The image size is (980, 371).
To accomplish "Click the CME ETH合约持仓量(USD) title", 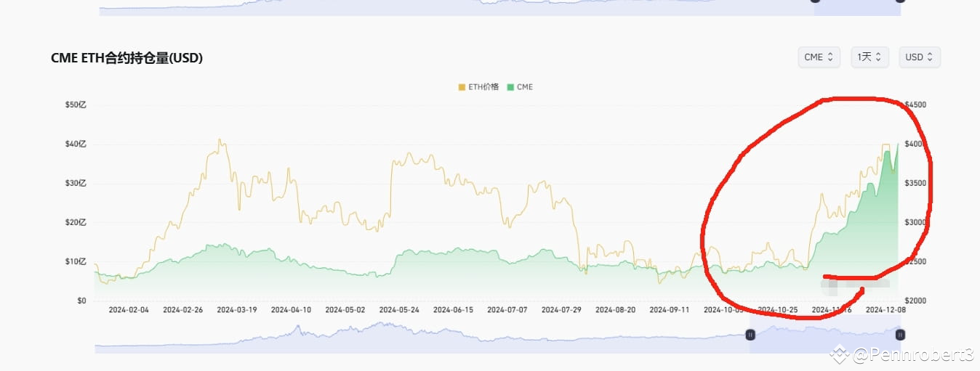I will pyautogui.click(x=126, y=59).
